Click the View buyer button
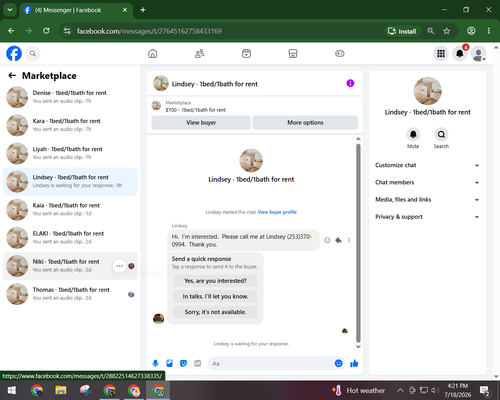The image size is (500, 400). 201,123
